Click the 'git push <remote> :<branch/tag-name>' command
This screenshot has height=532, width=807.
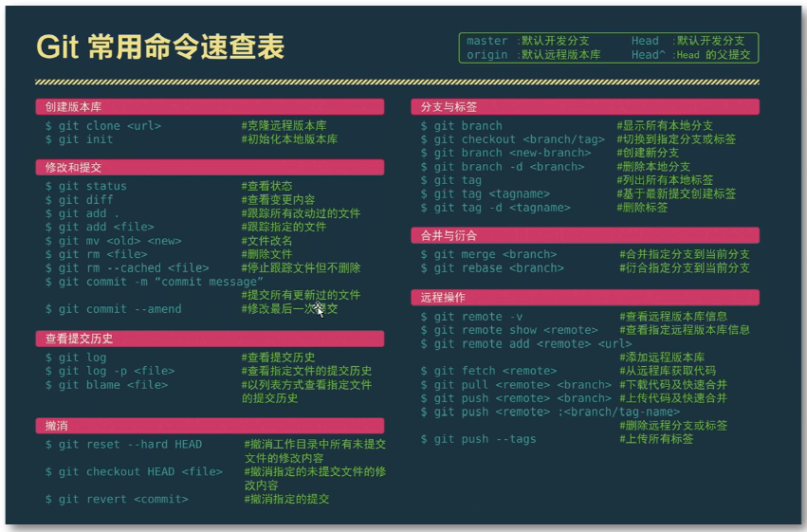(550, 413)
